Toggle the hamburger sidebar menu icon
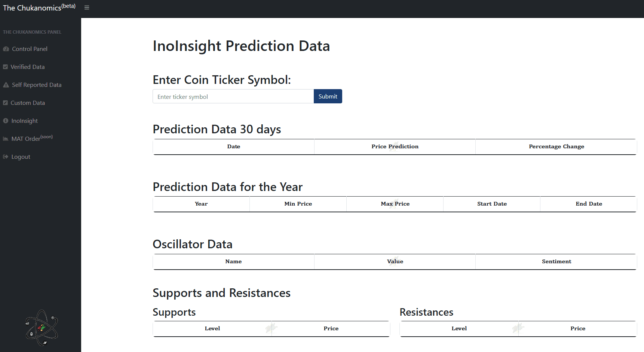644x352 pixels. pos(87,7)
